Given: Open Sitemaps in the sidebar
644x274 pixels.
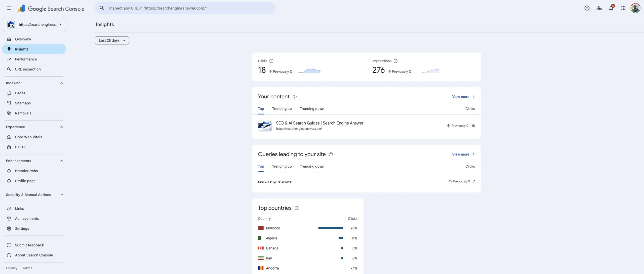Looking at the screenshot, I should coord(34,103).
